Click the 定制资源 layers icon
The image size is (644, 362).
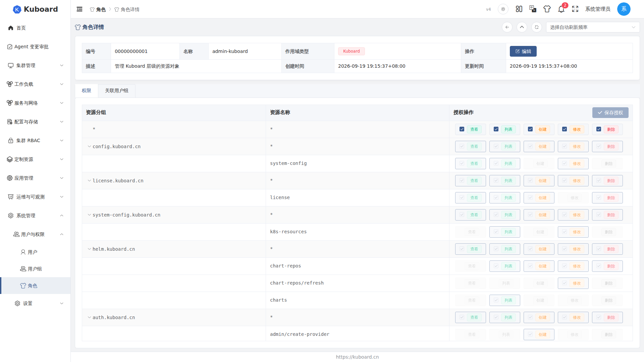(x=10, y=159)
